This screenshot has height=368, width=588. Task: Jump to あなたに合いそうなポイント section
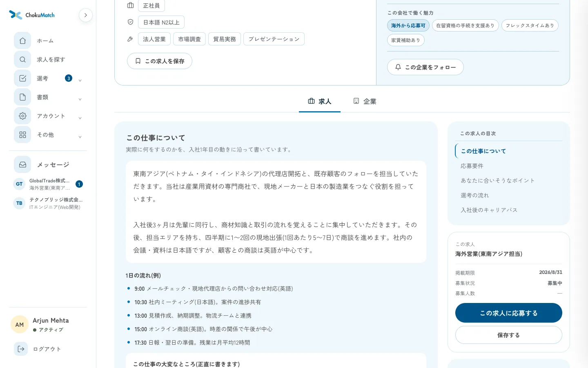(x=498, y=181)
